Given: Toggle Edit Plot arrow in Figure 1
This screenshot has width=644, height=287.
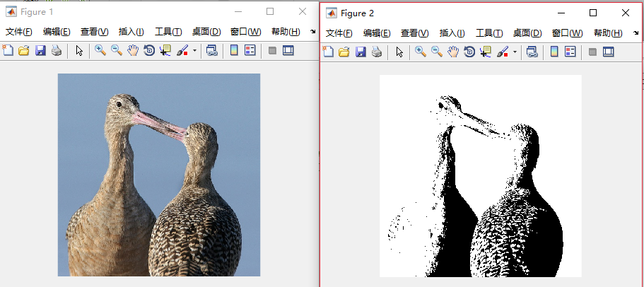Looking at the screenshot, I should (79, 50).
